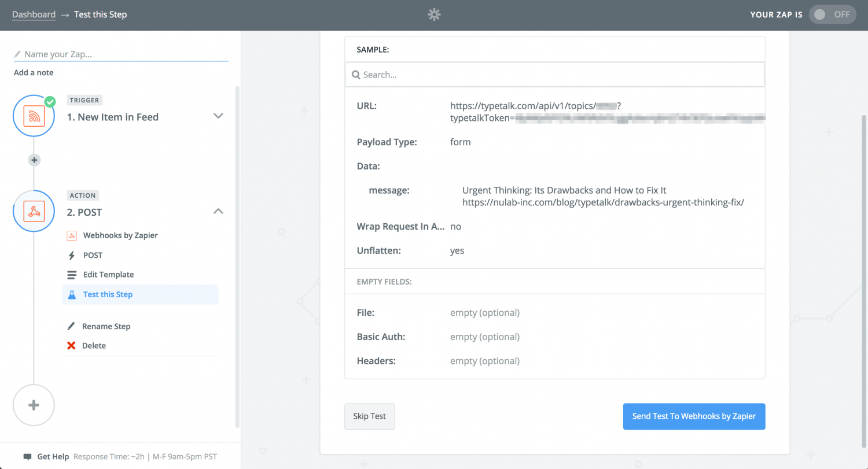
Task: Click the red X delete icon
Action: 71,346
